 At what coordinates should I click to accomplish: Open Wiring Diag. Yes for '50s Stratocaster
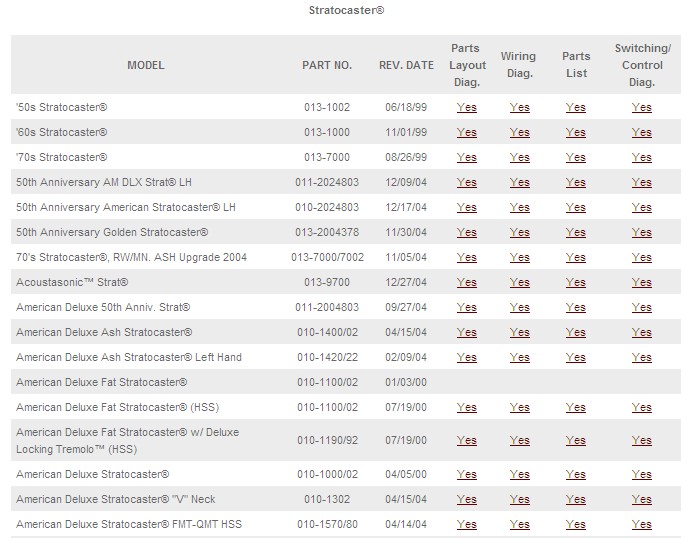tap(519, 107)
